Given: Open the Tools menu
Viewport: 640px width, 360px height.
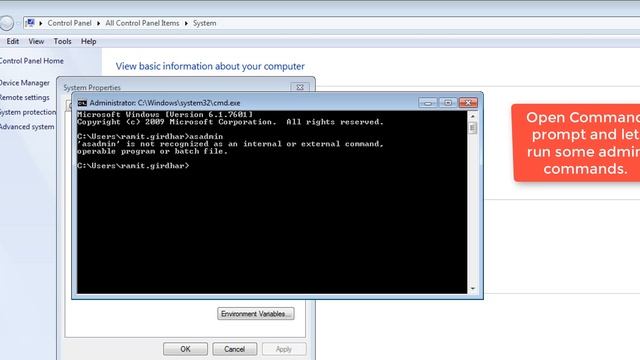Looking at the screenshot, I should [x=62, y=41].
